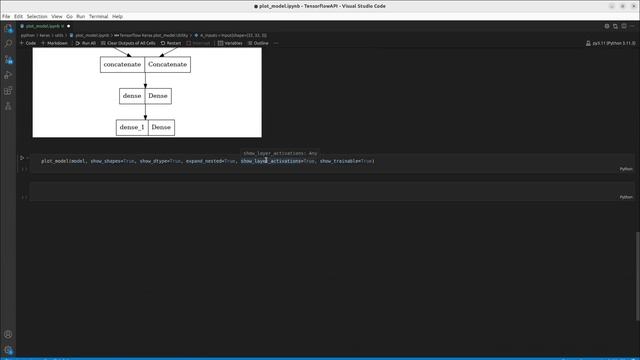Image resolution: width=640 pixels, height=360 pixels.
Task: Click the Interrupt kernel button
Action: 198,43
